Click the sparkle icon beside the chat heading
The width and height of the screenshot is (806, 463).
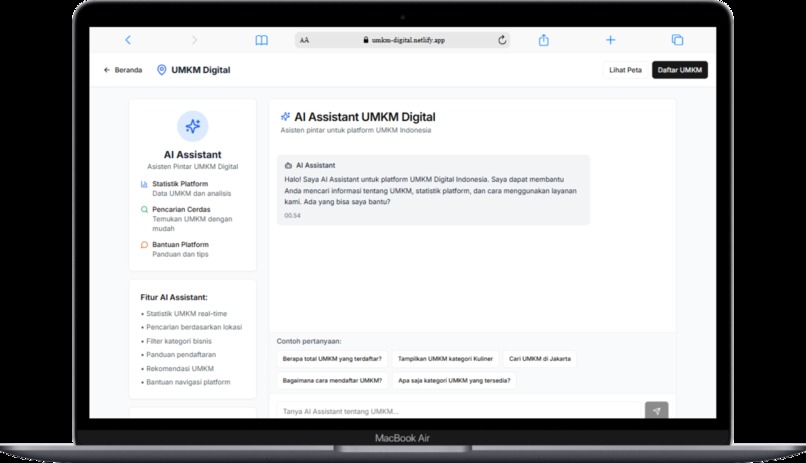[x=285, y=117]
